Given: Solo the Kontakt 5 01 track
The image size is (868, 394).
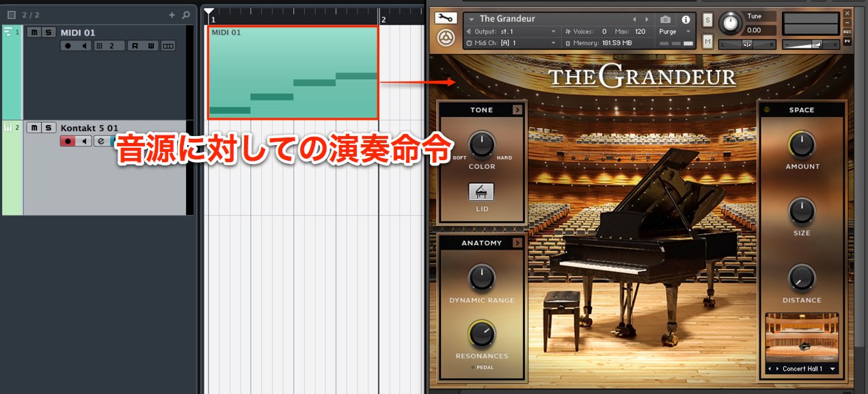Looking at the screenshot, I should point(48,128).
